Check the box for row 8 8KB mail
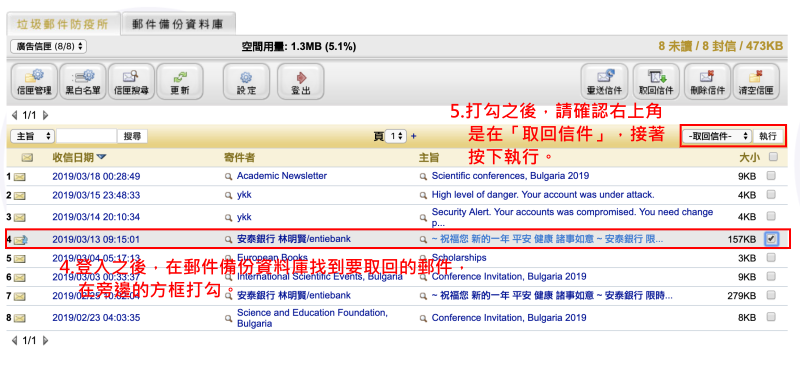The height and width of the screenshot is (368, 800). [x=771, y=317]
